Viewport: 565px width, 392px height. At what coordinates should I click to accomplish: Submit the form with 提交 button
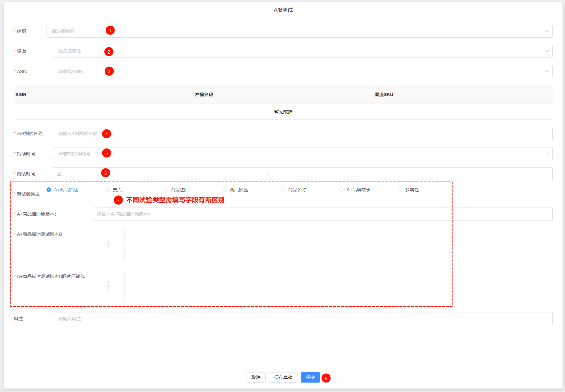[x=310, y=377]
